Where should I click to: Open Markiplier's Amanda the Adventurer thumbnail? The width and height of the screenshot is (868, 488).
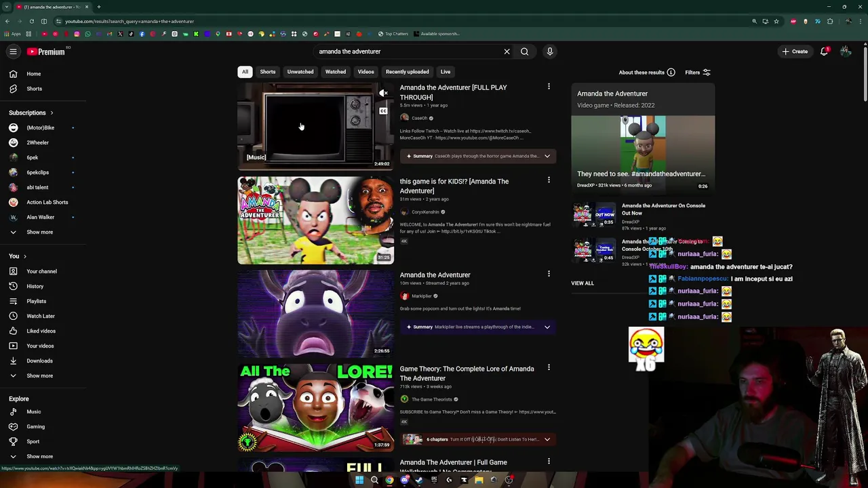coord(315,314)
